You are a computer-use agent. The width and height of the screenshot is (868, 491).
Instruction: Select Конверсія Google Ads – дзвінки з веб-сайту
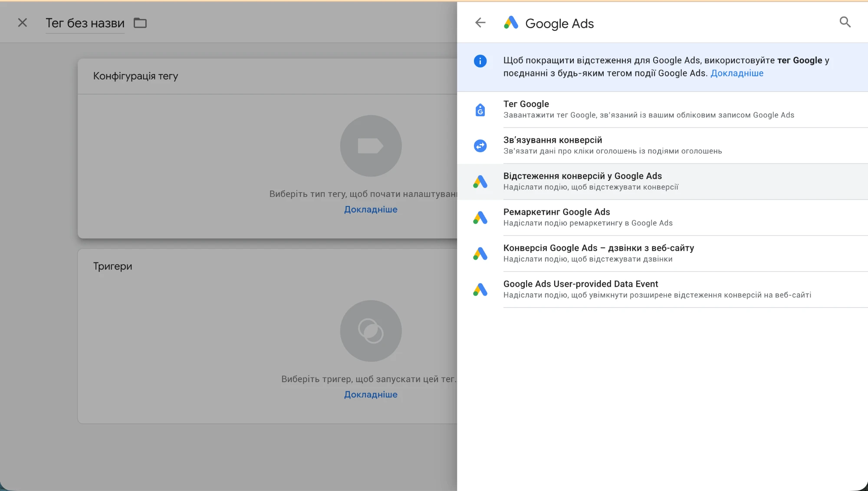[x=662, y=254]
